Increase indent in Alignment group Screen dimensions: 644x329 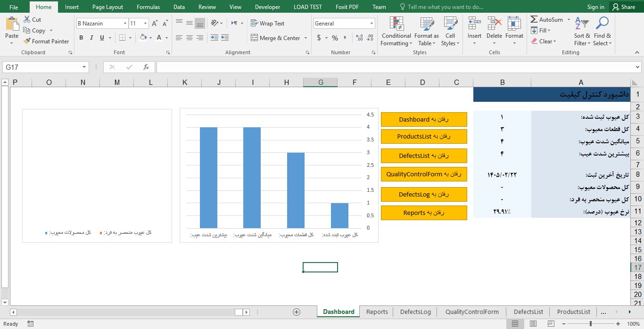pos(224,38)
